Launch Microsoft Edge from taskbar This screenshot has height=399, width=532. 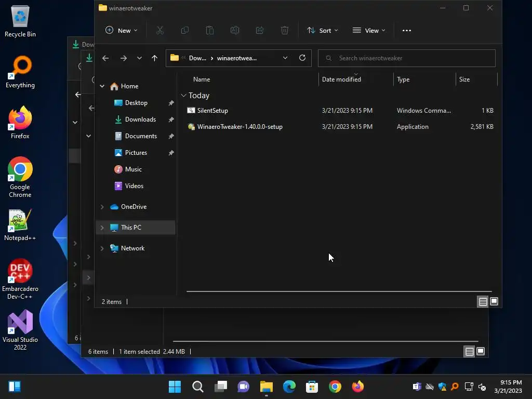point(289,387)
